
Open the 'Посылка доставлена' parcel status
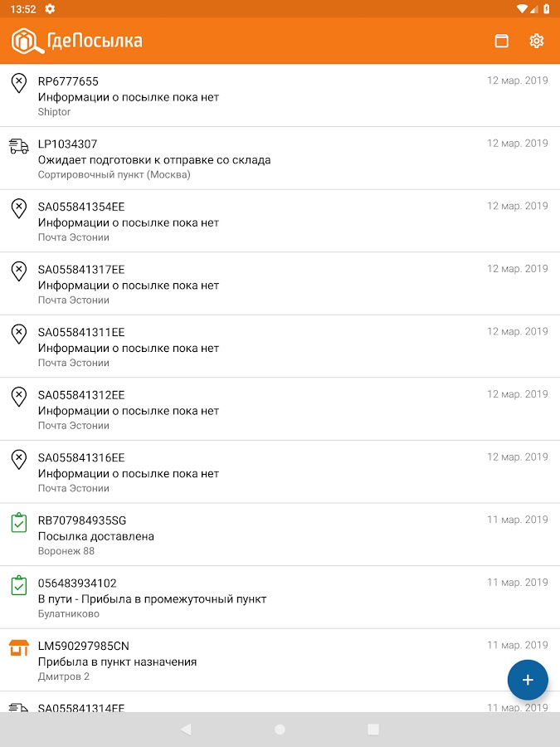tap(96, 536)
